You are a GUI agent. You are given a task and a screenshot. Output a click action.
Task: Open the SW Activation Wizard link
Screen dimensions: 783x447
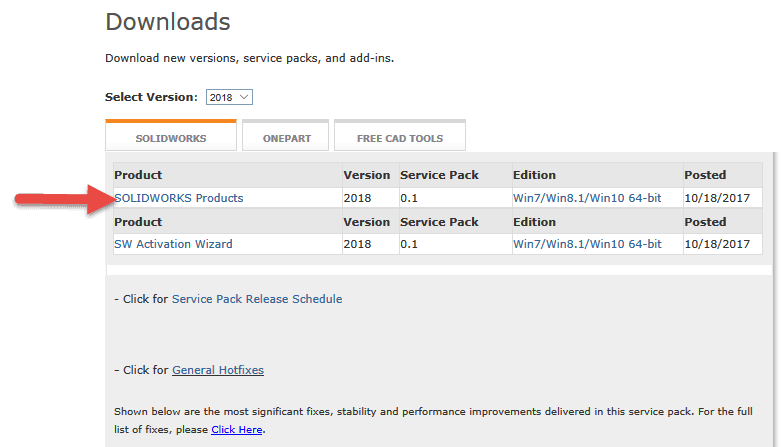point(173,244)
